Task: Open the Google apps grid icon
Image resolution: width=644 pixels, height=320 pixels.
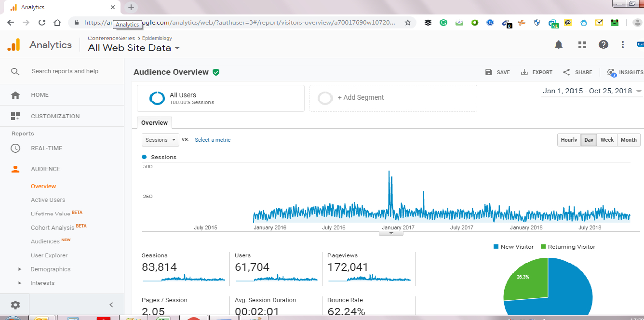Action: point(582,45)
